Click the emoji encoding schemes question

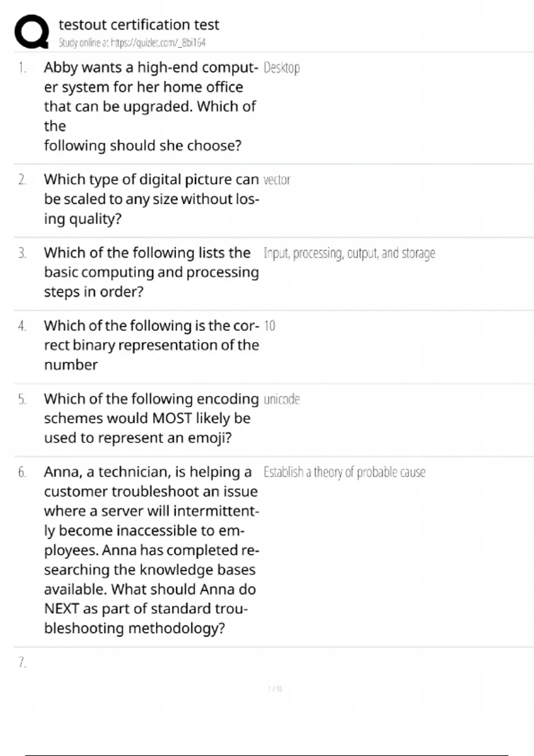click(x=151, y=418)
